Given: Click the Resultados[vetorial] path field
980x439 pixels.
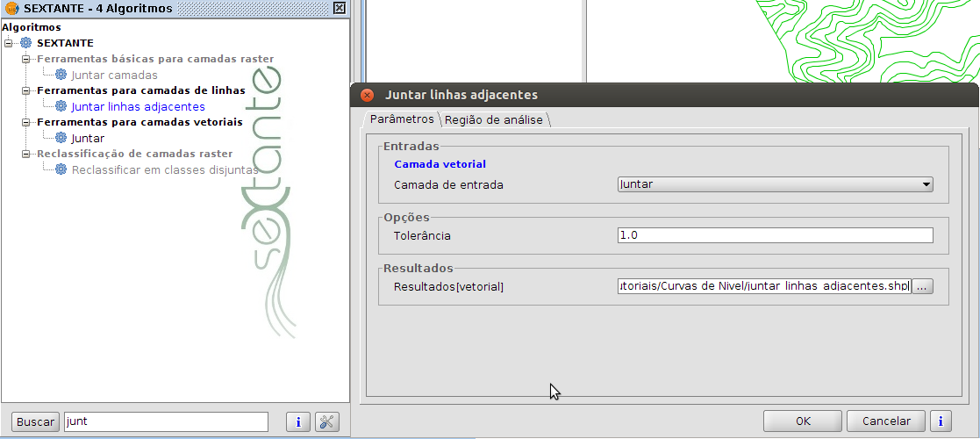Looking at the screenshot, I should coord(764,286).
